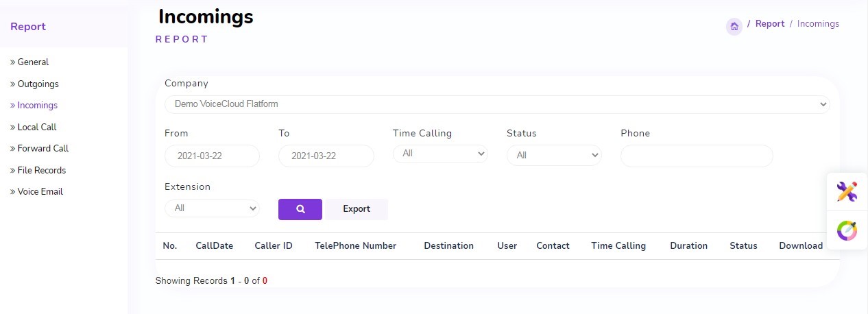Open the wrench and pencil tools widget

pos(847,192)
